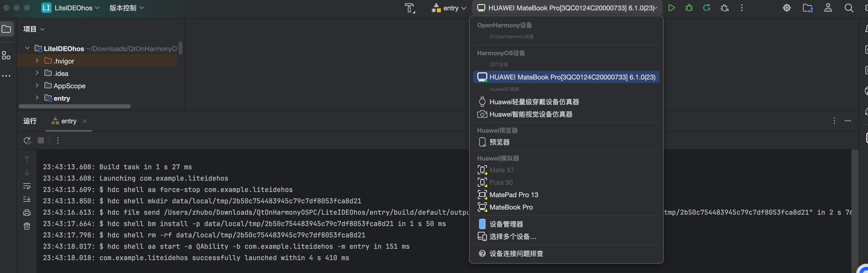Close the entry run tab
The image size is (868, 273).
click(x=85, y=121)
